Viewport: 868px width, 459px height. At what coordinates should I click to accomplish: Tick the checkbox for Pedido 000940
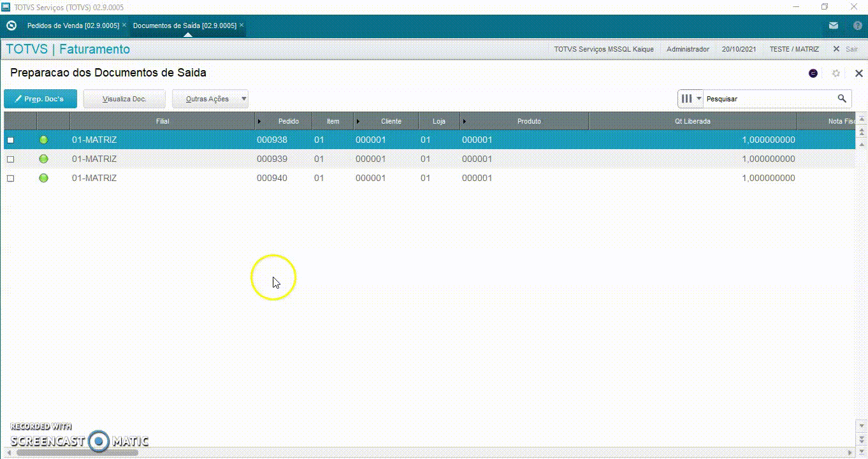(10, 178)
